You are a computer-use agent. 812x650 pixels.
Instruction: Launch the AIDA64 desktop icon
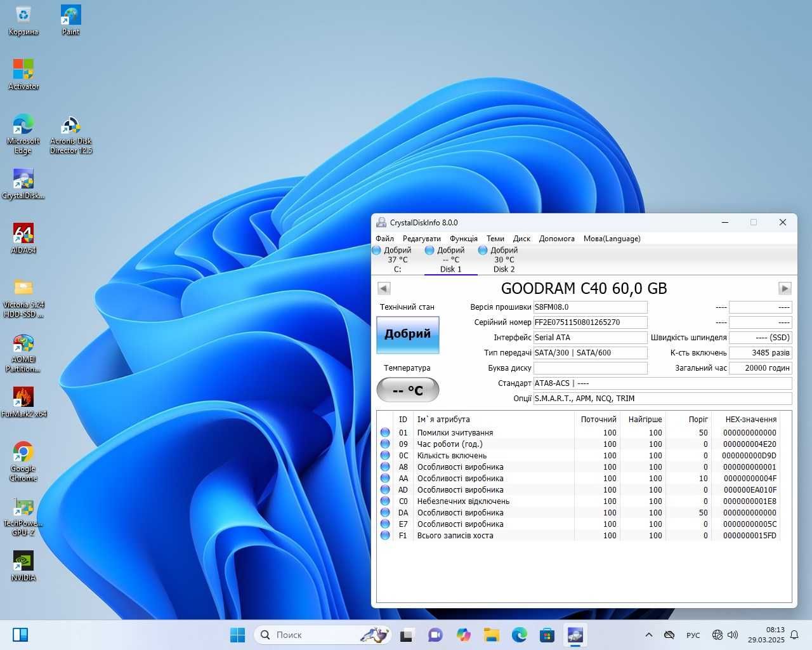[x=23, y=239]
